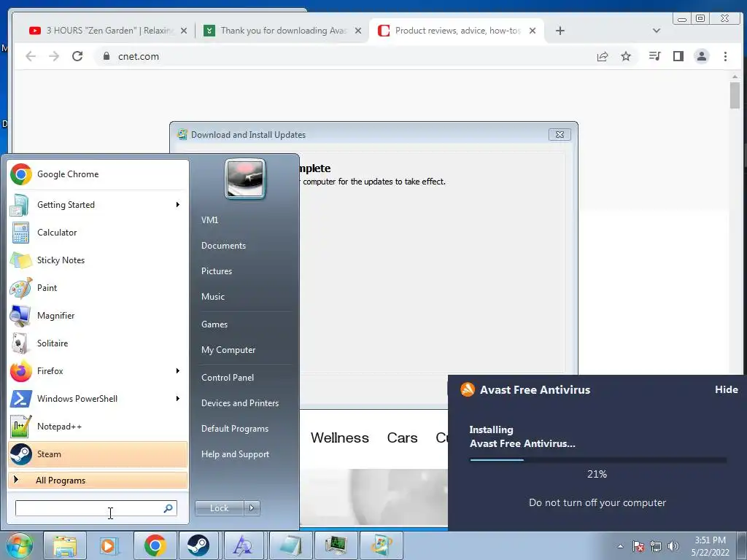Open Google Chrome from Start menu list
Screen dimensions: 747x560
pyautogui.click(x=98, y=174)
